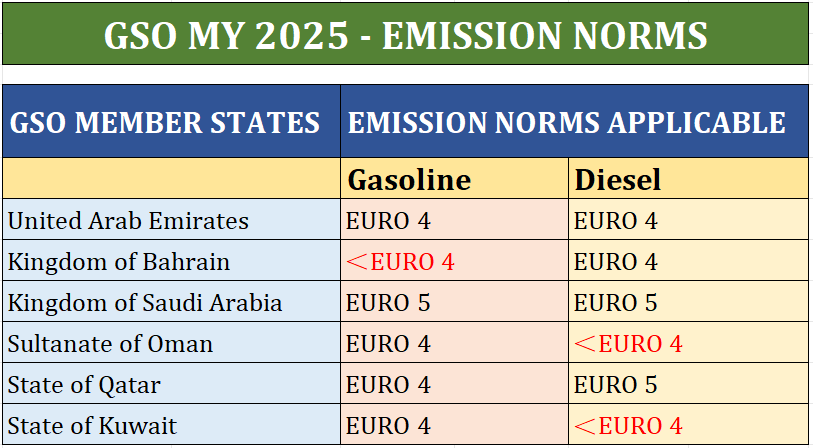Select the GSO MY 2025 title banner
Image resolution: width=813 pixels, height=448 pixels.
(x=405, y=34)
